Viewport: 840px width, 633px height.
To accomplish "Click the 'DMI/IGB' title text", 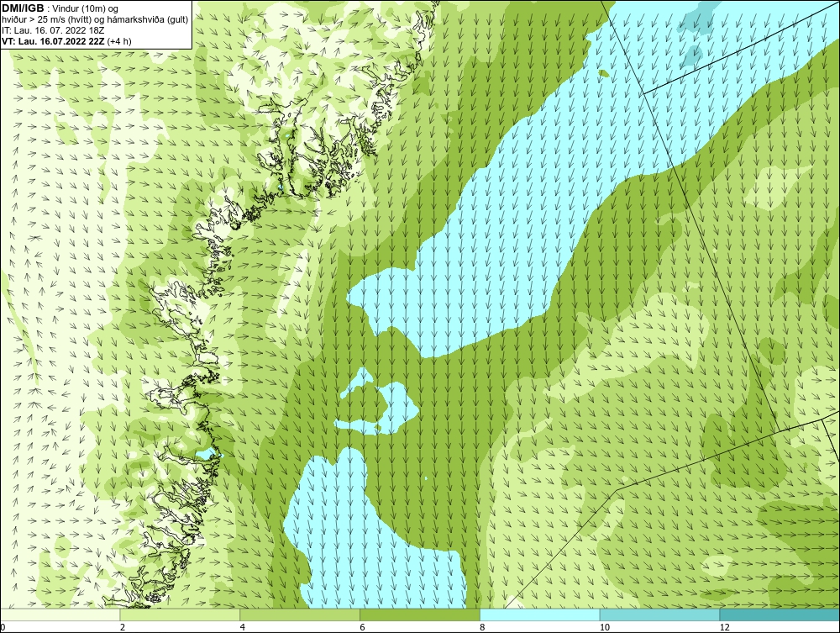I will coord(23,8).
